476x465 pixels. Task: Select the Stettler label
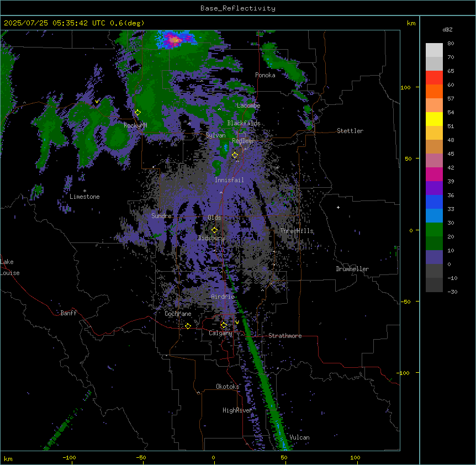350,131
